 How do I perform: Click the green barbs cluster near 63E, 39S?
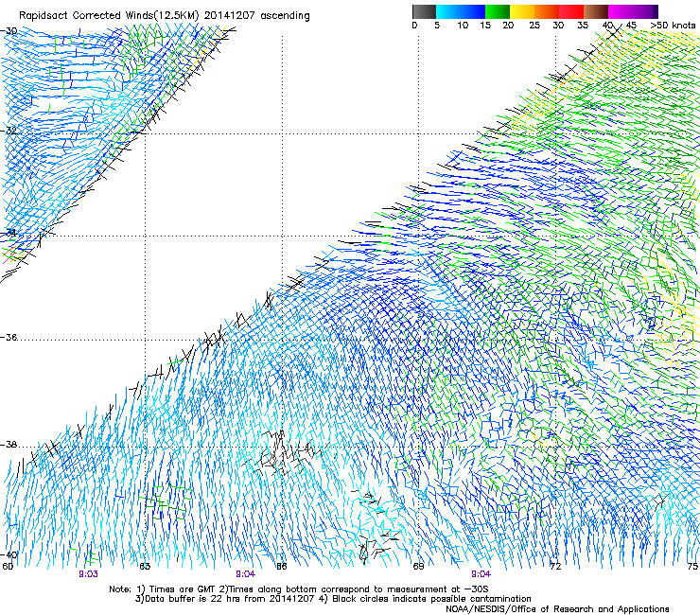click(166, 502)
